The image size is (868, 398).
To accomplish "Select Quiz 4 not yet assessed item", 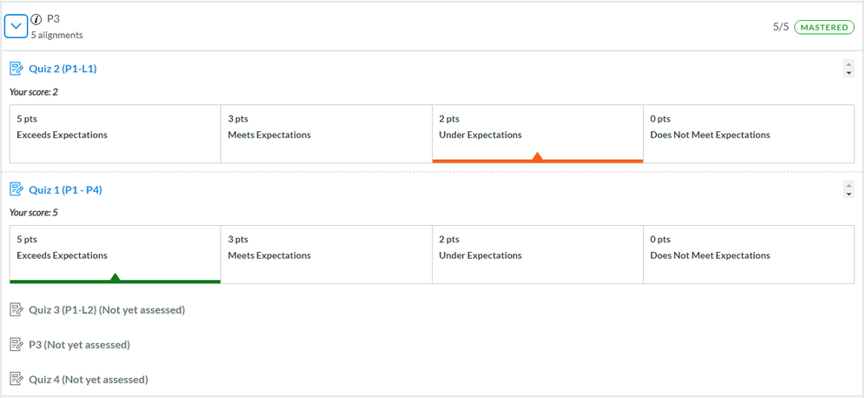I will [x=88, y=380].
